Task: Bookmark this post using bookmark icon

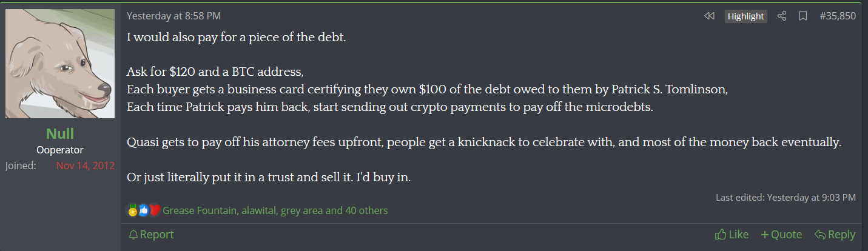Action: 803,16
